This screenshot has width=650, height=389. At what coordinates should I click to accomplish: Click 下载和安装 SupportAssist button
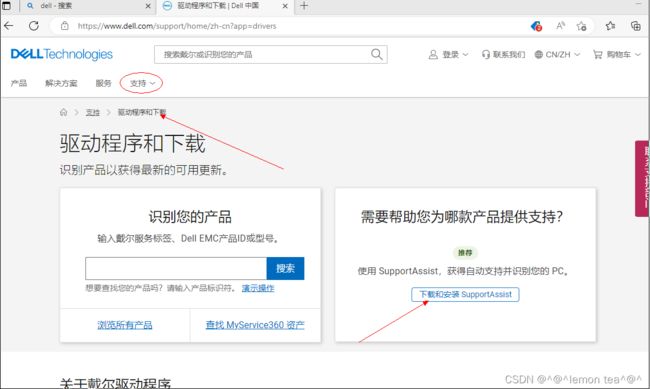[465, 294]
